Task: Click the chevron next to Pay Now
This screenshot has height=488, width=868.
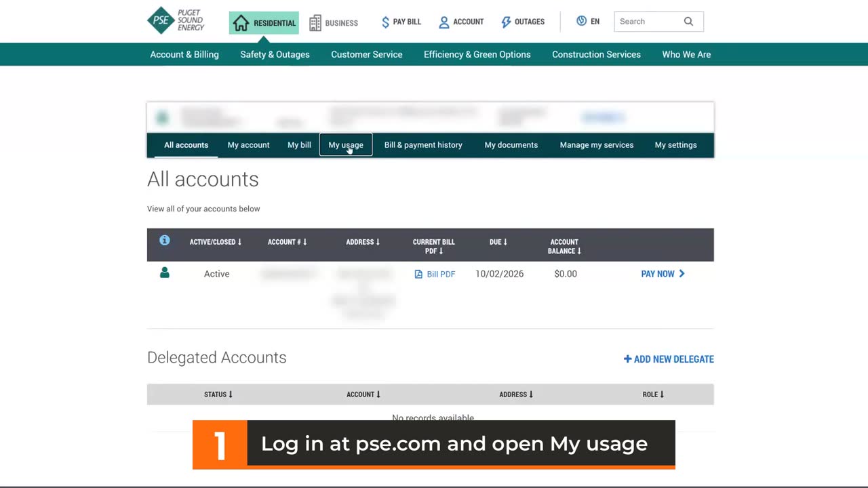Action: pyautogui.click(x=682, y=274)
